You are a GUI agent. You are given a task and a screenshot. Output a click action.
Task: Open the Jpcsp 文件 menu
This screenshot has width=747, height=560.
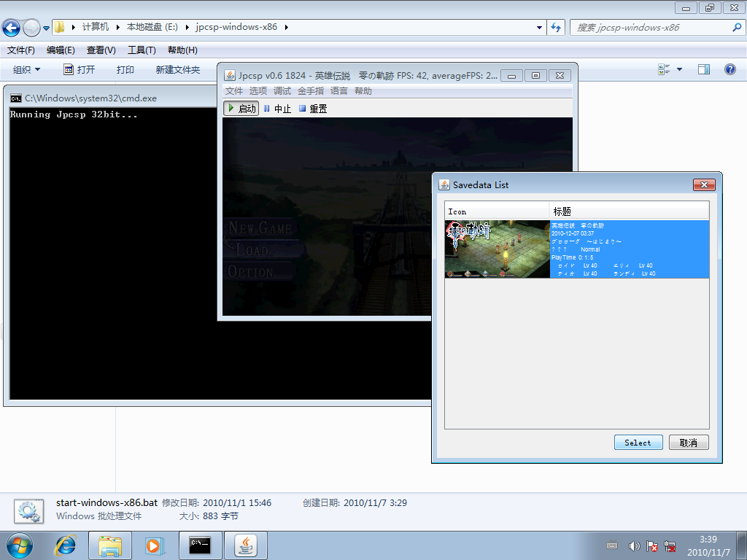[x=234, y=91]
